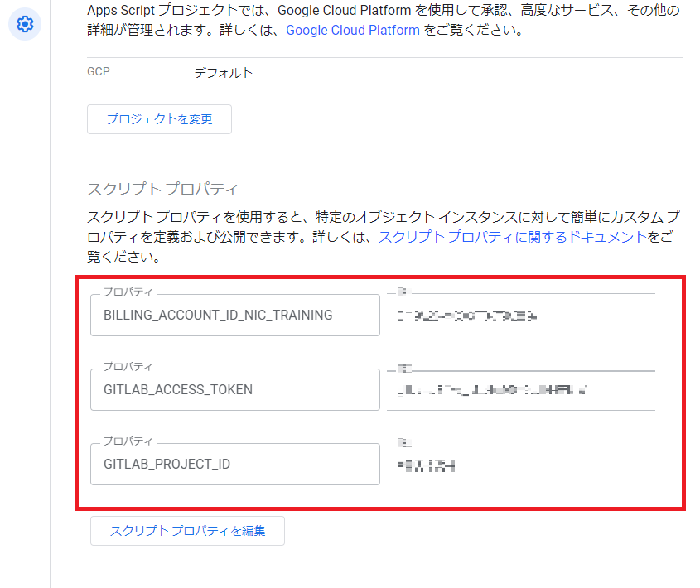Click the スクリプト プロパティを編集 button
This screenshot has height=588, width=700.
187,531
